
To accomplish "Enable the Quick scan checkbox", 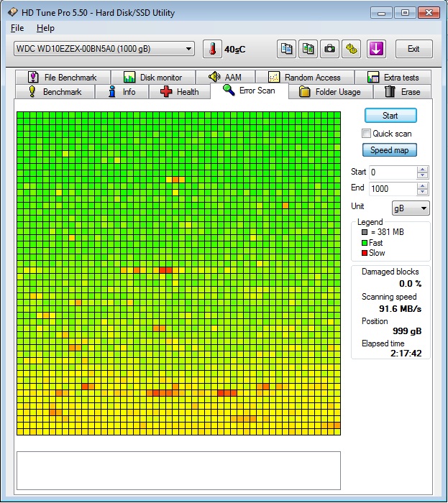I will tap(366, 133).
